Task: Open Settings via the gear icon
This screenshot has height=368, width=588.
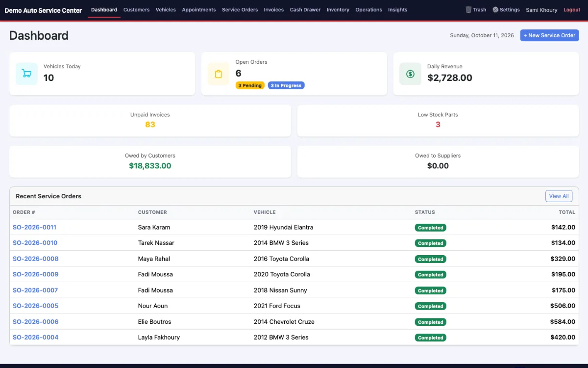Action: coord(495,10)
